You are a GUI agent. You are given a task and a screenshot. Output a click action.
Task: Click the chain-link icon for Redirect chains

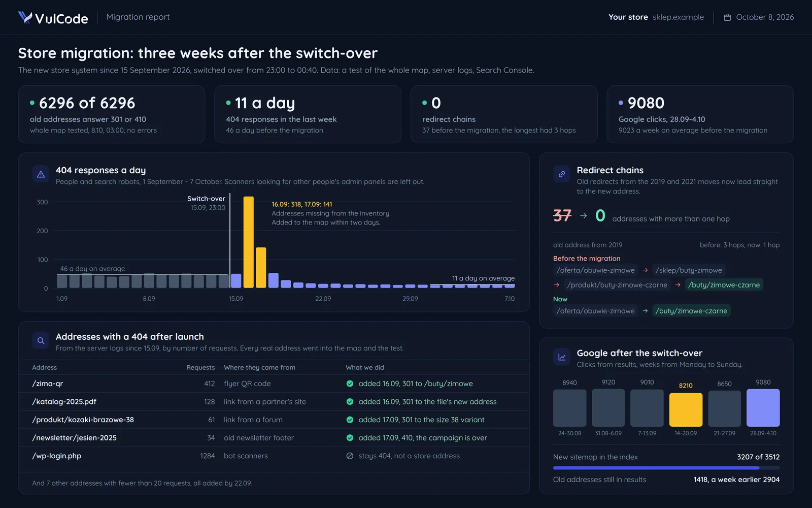click(x=562, y=174)
